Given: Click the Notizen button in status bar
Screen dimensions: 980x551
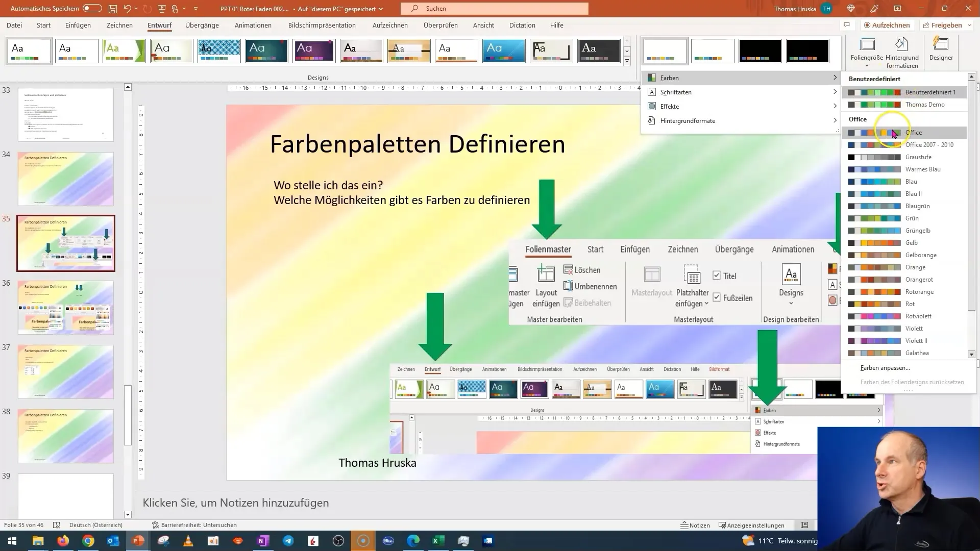Looking at the screenshot, I should pyautogui.click(x=695, y=525).
